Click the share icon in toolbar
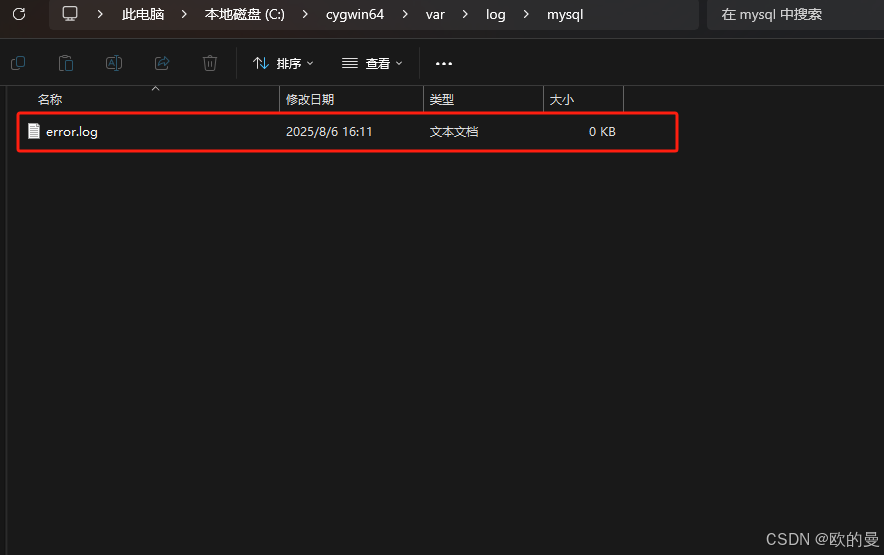Image resolution: width=884 pixels, height=555 pixels. click(x=162, y=63)
